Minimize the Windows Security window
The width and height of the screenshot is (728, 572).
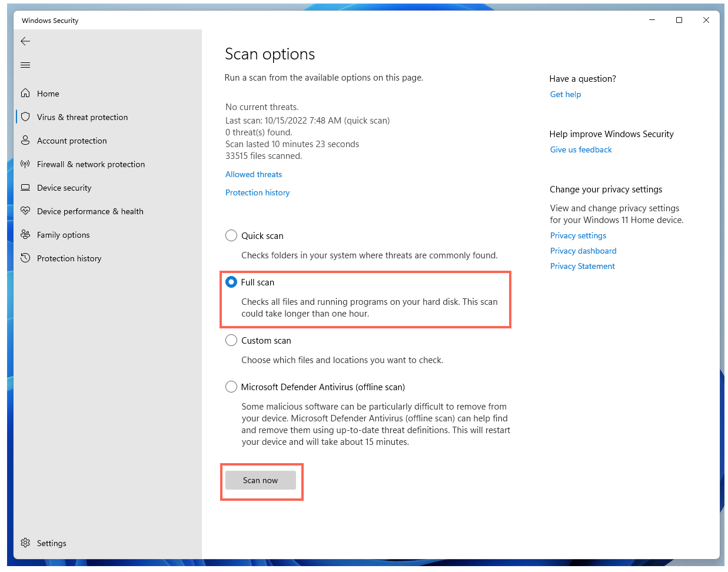click(x=652, y=20)
